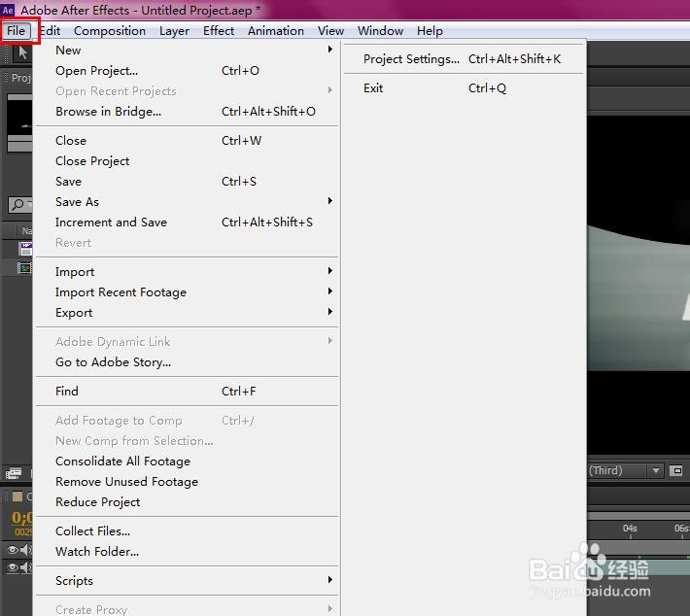This screenshot has width=690, height=616.
Task: Expand the New submenu
Action: [187, 51]
